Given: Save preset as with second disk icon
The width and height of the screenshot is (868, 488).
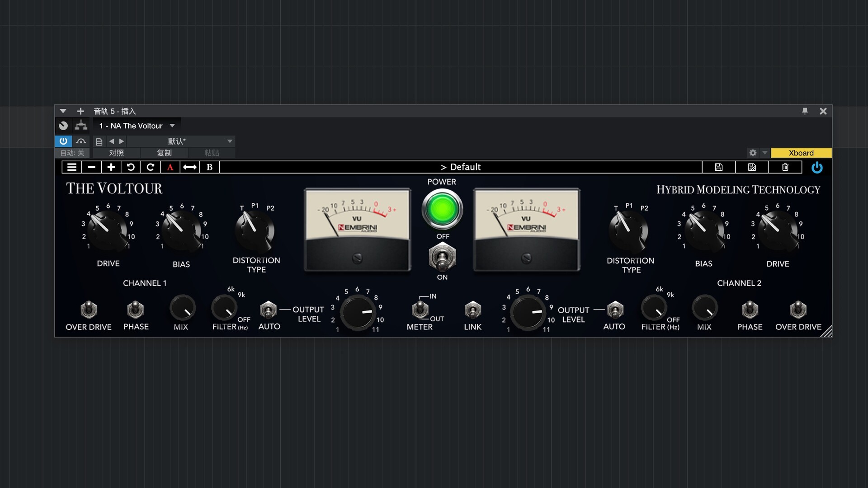Looking at the screenshot, I should click(752, 167).
